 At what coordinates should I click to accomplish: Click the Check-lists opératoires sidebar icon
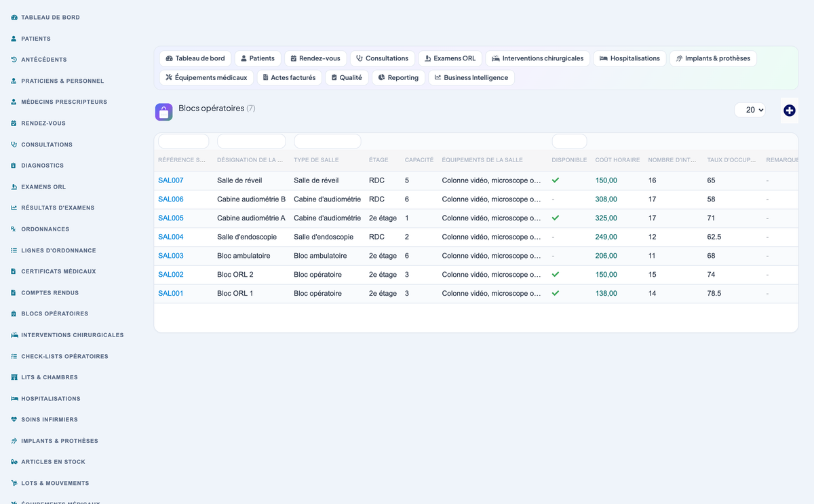(x=14, y=356)
